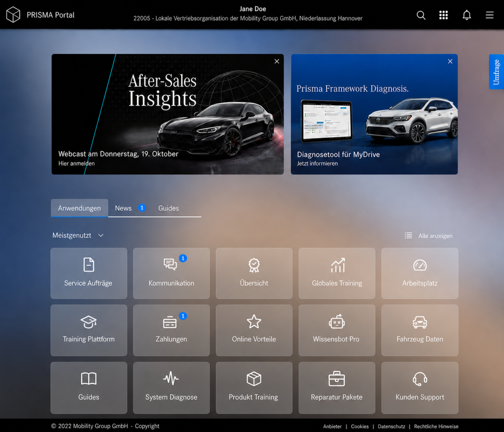This screenshot has height=432, width=504.
Task: Close the Prisma Framework Diagnosis banner
Action: 450,61
